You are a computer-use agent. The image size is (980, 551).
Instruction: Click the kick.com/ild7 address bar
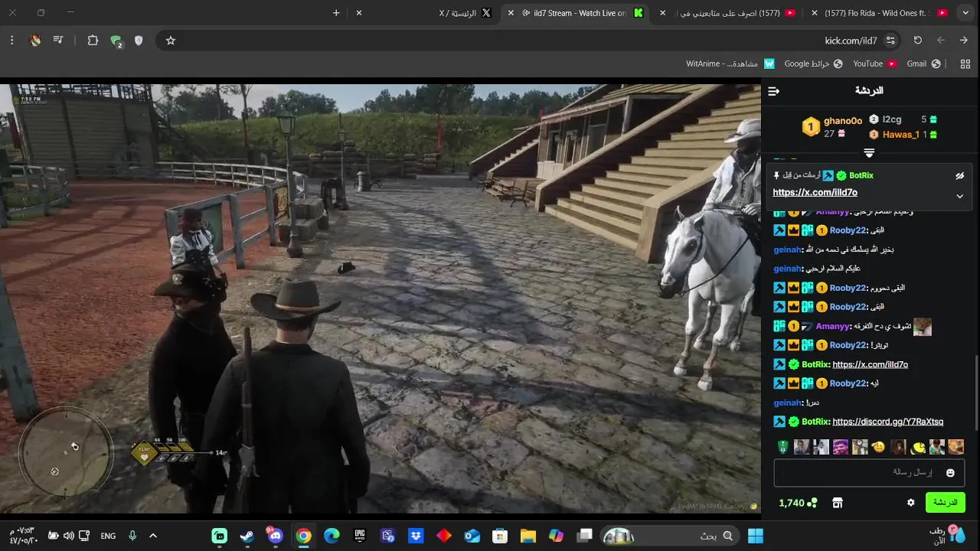528,41
